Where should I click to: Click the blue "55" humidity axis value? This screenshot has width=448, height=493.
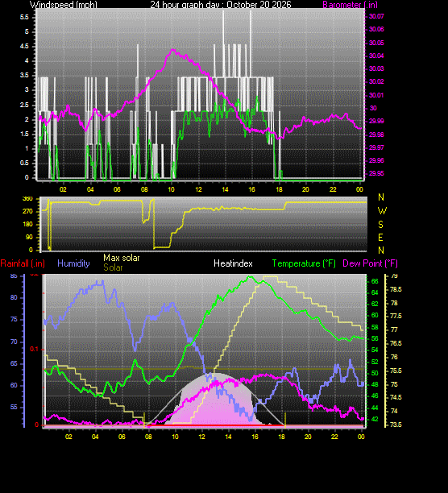click(14, 408)
